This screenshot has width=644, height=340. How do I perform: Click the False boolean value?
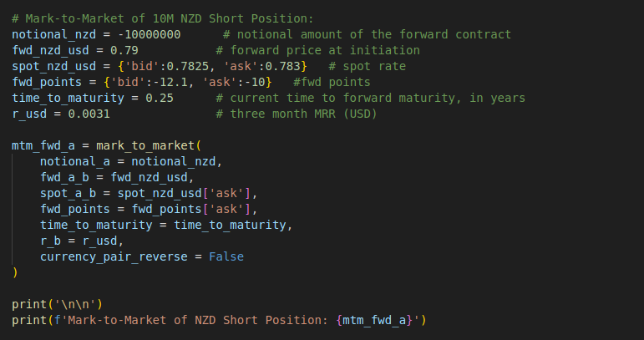(x=226, y=256)
